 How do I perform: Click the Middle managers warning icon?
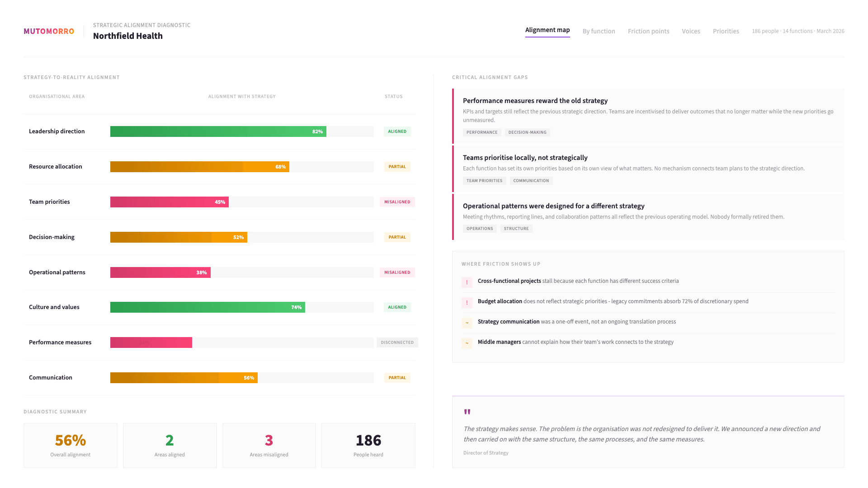(x=467, y=343)
